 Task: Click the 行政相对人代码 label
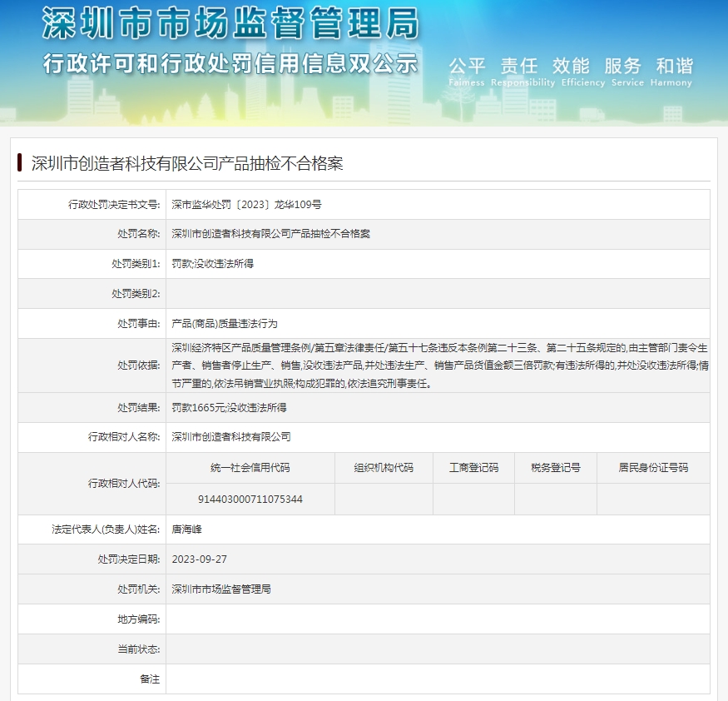point(124,484)
